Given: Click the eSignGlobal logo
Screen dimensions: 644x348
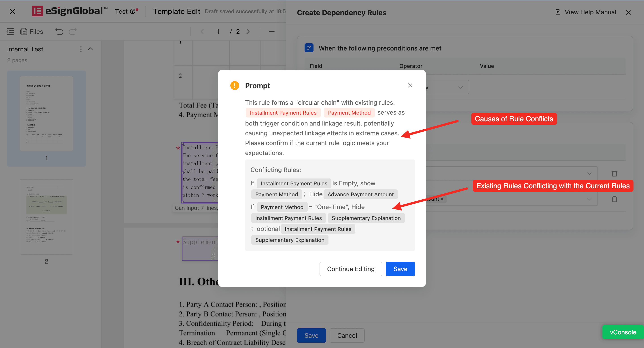Looking at the screenshot, I should (70, 11).
